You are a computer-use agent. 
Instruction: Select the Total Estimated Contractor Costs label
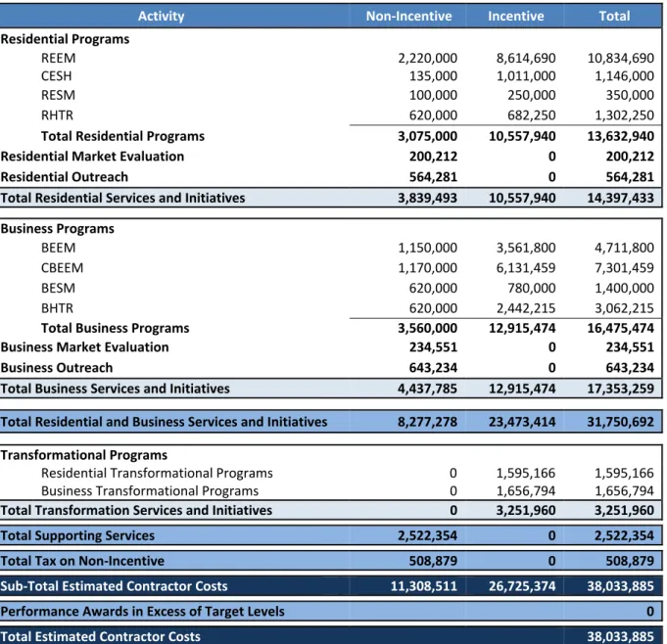click(x=100, y=636)
